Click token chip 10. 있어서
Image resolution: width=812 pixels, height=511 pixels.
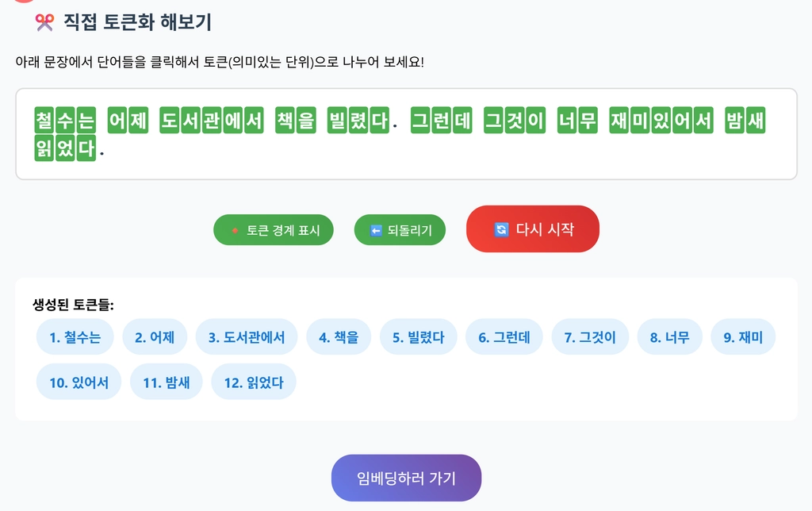coord(79,382)
